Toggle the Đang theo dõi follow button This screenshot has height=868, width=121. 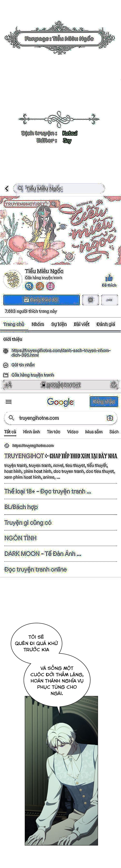[42, 300]
